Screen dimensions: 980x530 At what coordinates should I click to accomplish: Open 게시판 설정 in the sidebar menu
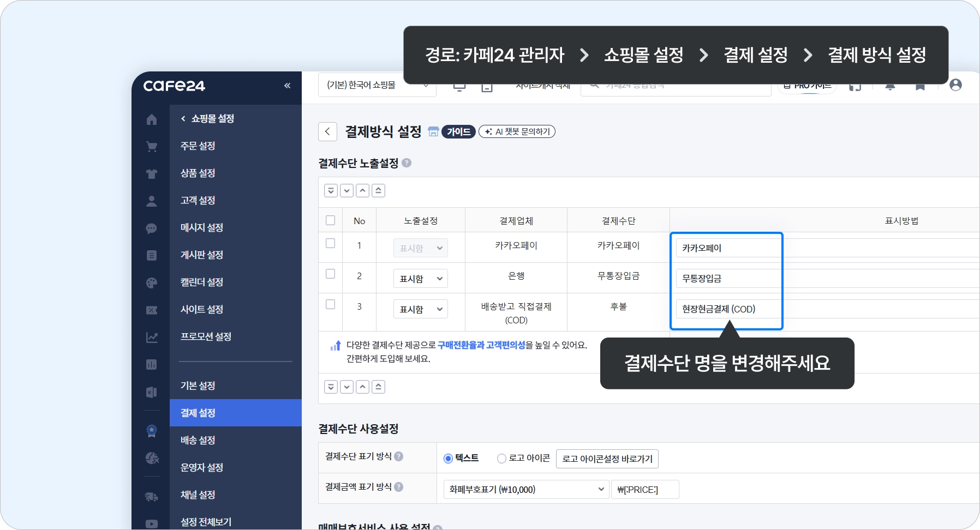click(202, 255)
